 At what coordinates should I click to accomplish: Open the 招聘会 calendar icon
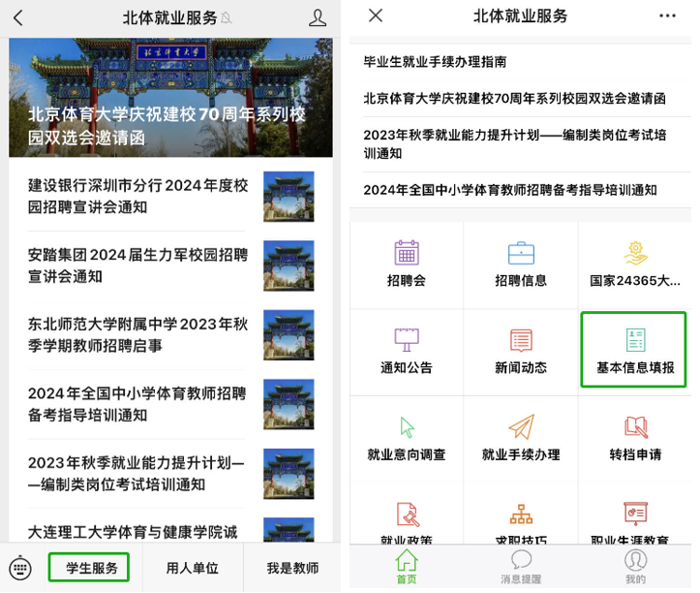coord(407,254)
